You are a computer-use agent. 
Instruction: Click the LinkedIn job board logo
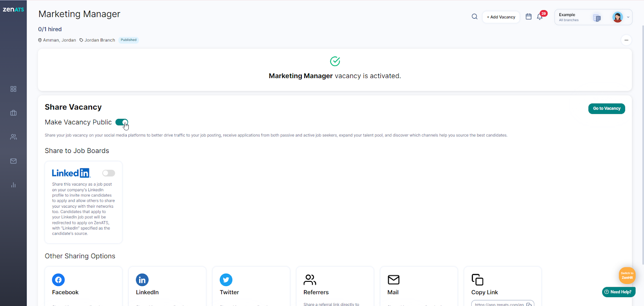tap(71, 173)
